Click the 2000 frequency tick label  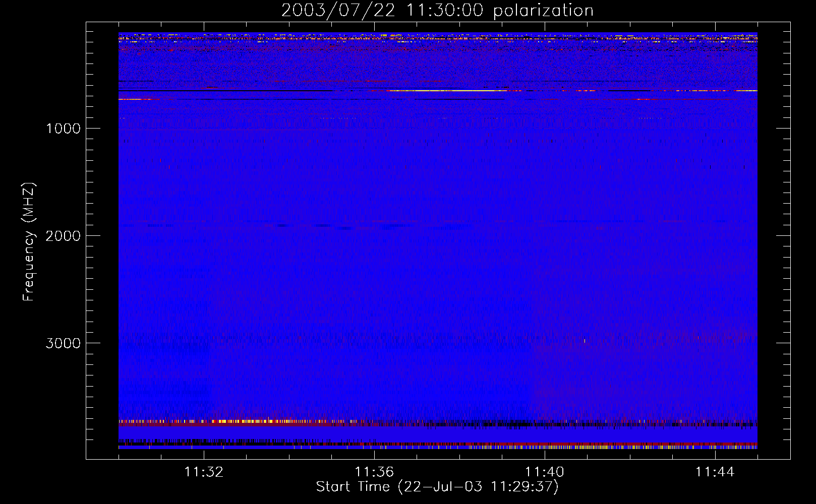coord(63,236)
